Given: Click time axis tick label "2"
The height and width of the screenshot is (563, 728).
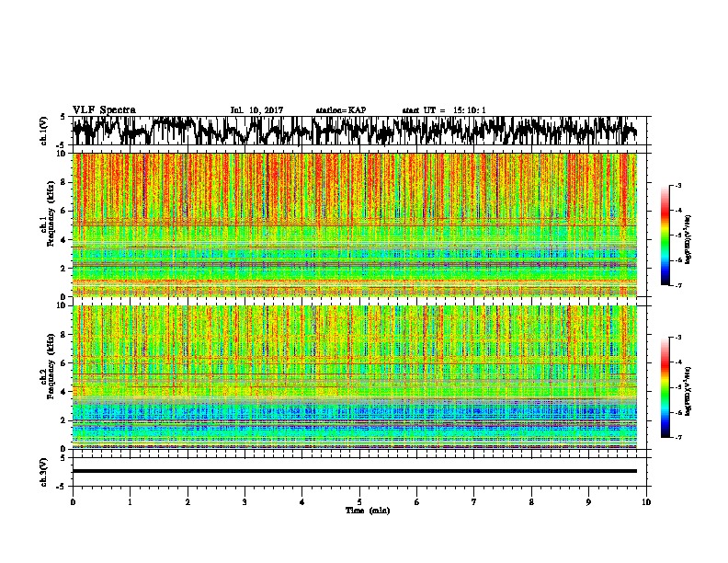Looking at the screenshot, I should [x=188, y=502].
